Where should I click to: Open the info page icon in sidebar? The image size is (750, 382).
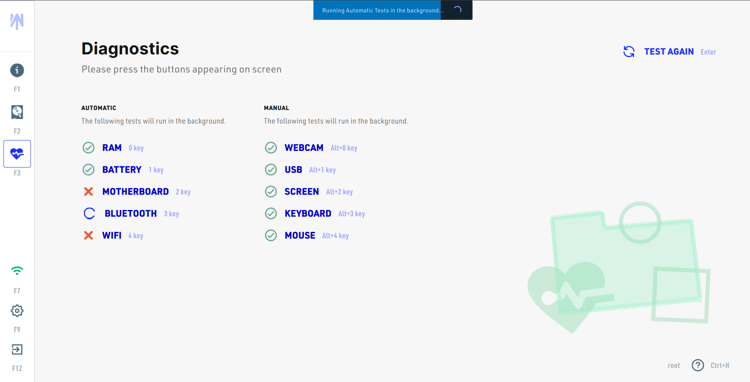coord(17,70)
